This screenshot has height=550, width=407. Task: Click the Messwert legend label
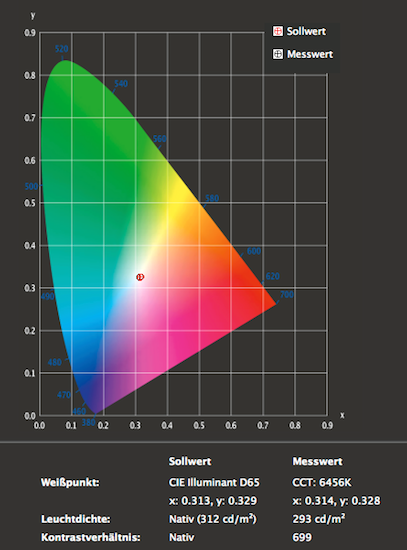pyautogui.click(x=310, y=54)
